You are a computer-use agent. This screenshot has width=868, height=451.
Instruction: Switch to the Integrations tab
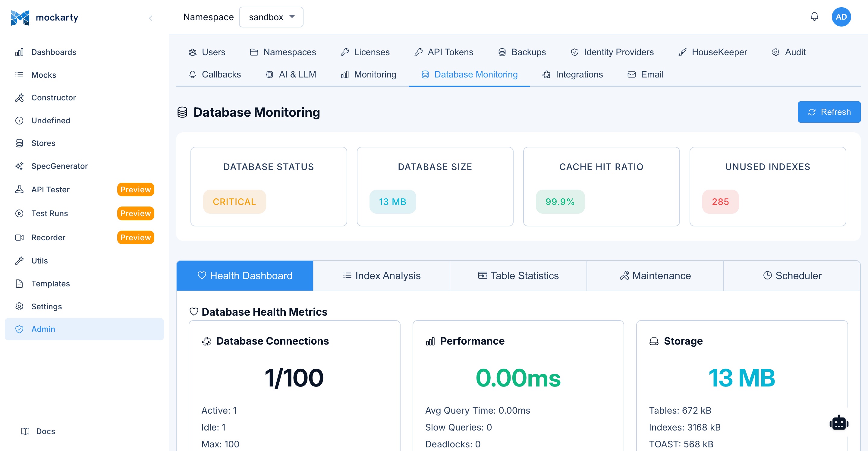coord(572,74)
